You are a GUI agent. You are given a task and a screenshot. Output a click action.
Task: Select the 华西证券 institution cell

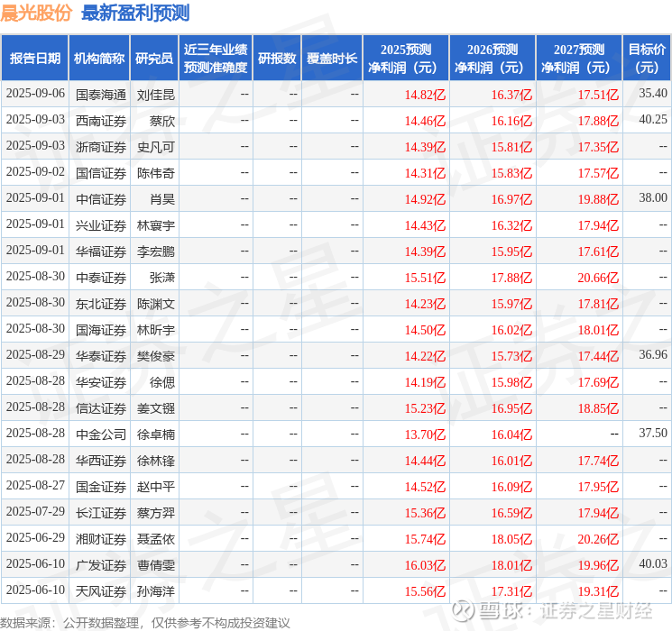[101, 461]
